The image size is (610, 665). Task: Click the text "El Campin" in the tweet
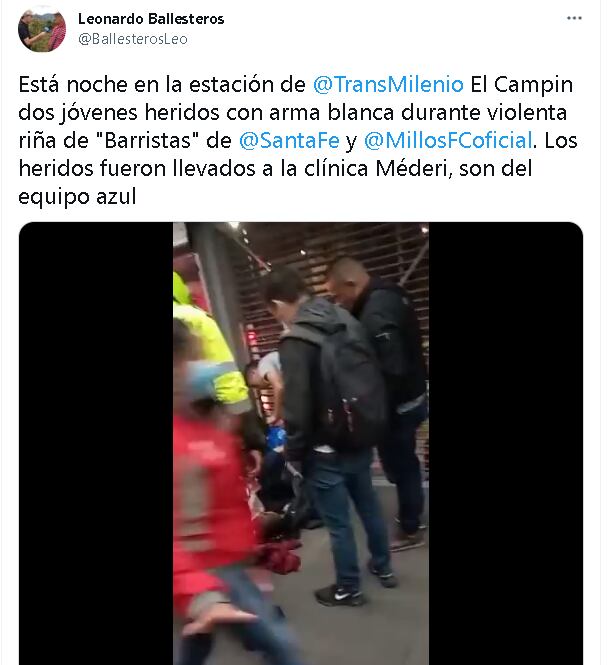pyautogui.click(x=522, y=84)
